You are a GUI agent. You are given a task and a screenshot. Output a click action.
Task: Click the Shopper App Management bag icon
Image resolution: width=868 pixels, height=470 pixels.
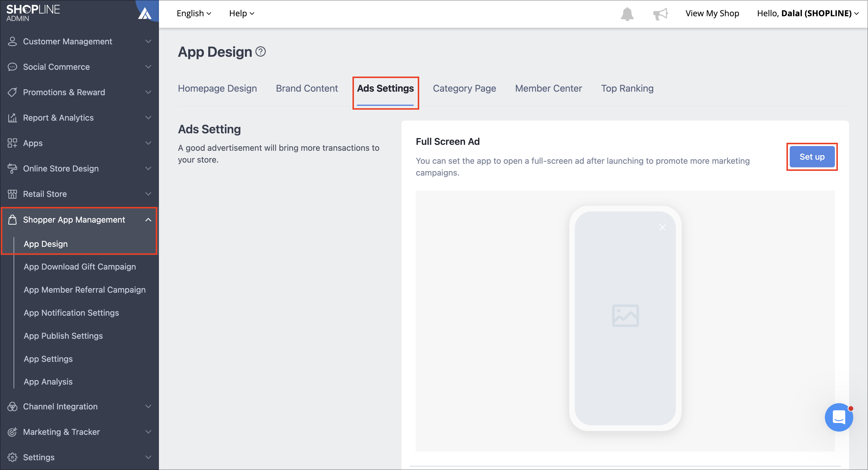[x=12, y=220]
